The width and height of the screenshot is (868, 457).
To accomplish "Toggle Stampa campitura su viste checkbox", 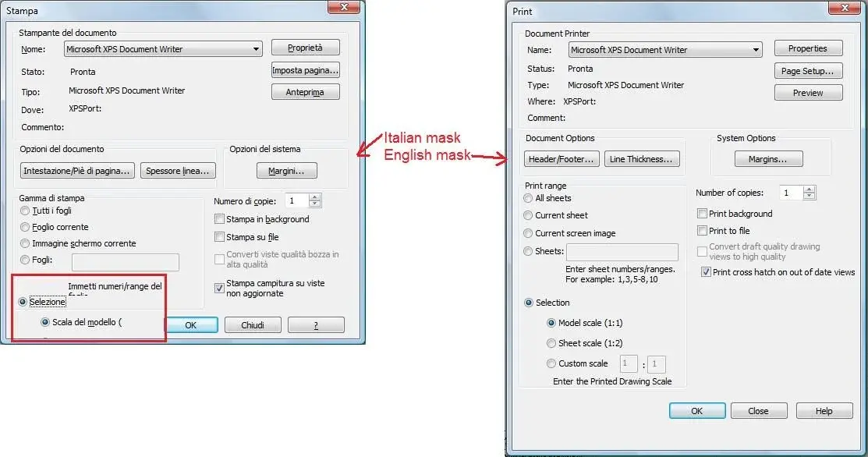I will click(219, 288).
